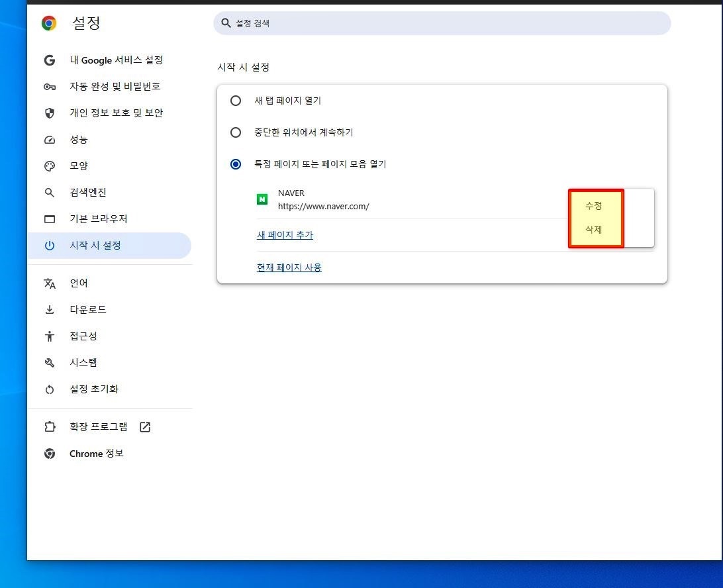Click the wrench icon for 시스템

coord(50,363)
